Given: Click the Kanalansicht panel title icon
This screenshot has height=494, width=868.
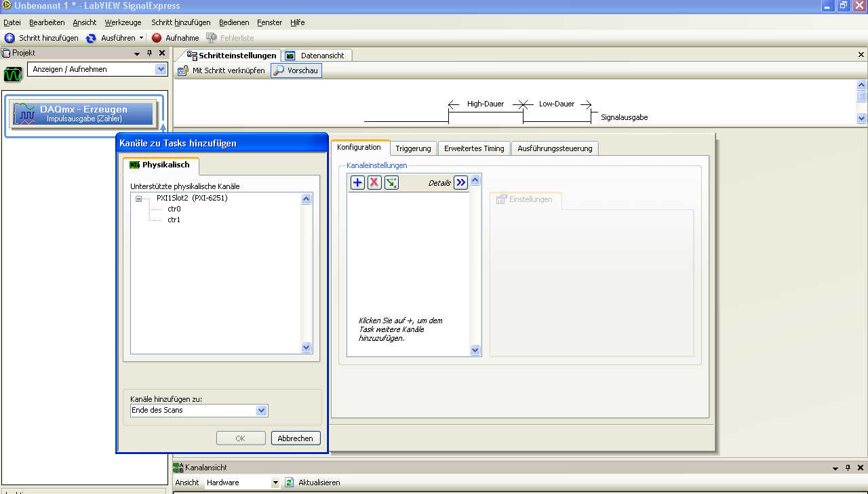Looking at the screenshot, I should [x=178, y=468].
